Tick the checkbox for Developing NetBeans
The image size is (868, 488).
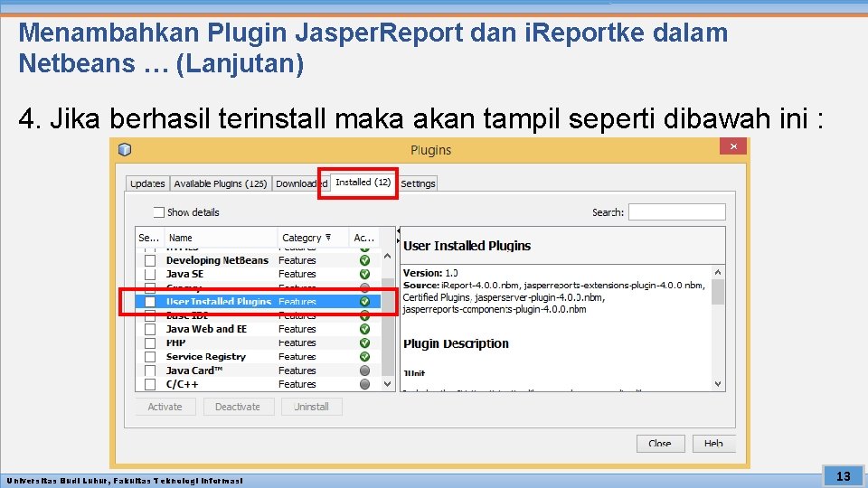click(150, 260)
